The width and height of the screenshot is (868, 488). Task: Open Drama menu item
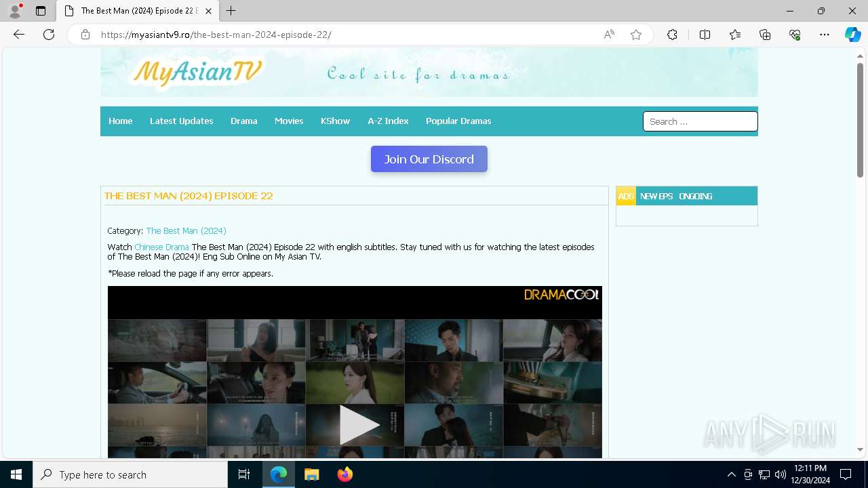pos(244,121)
